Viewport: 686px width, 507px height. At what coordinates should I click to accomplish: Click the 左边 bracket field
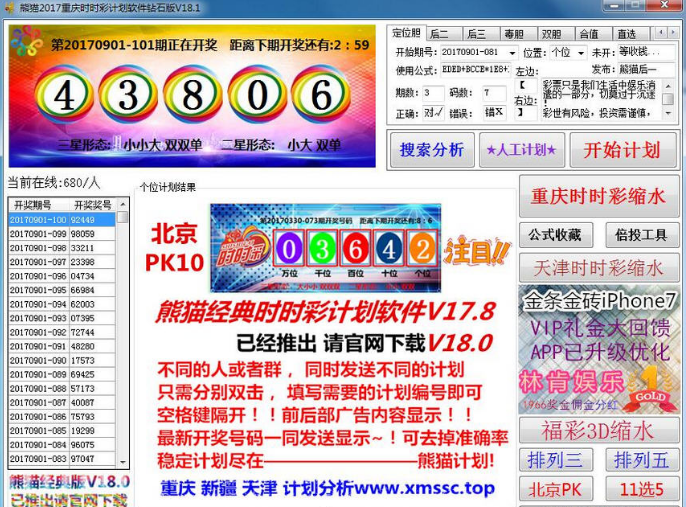(526, 86)
